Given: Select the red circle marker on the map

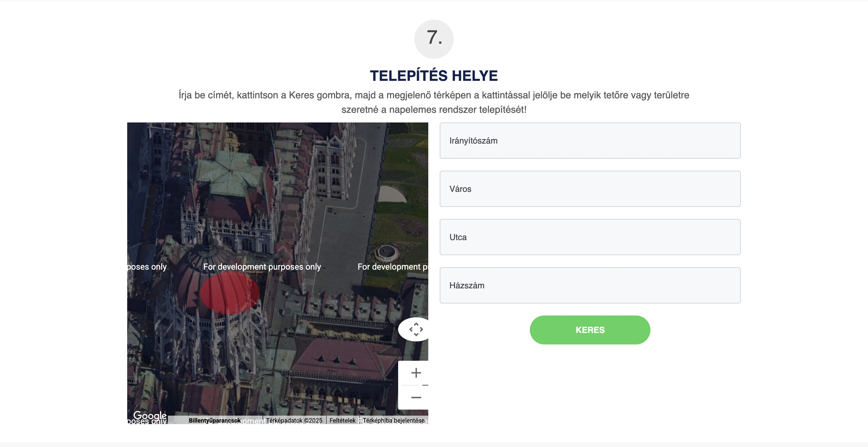Looking at the screenshot, I should tap(230, 293).
